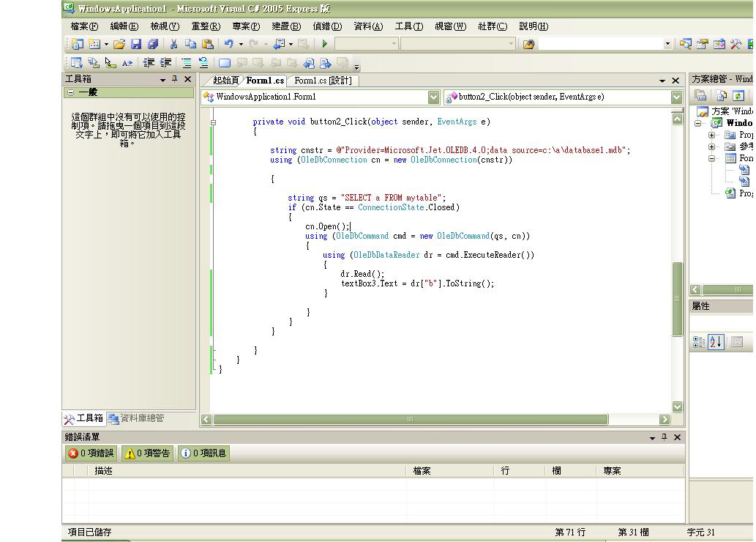Open the Properties Window toolbar icon
756x542 pixels.
pyautogui.click(x=702, y=45)
